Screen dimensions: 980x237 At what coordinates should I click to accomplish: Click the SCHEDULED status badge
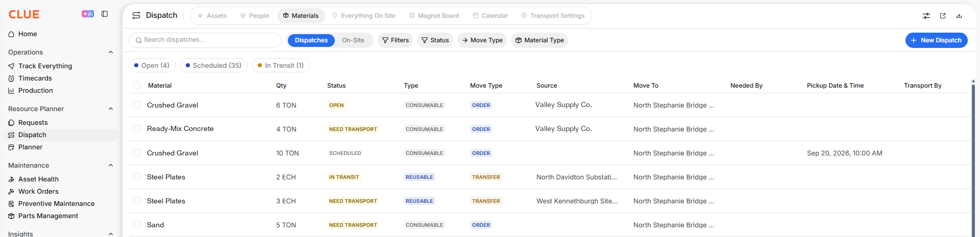click(345, 153)
